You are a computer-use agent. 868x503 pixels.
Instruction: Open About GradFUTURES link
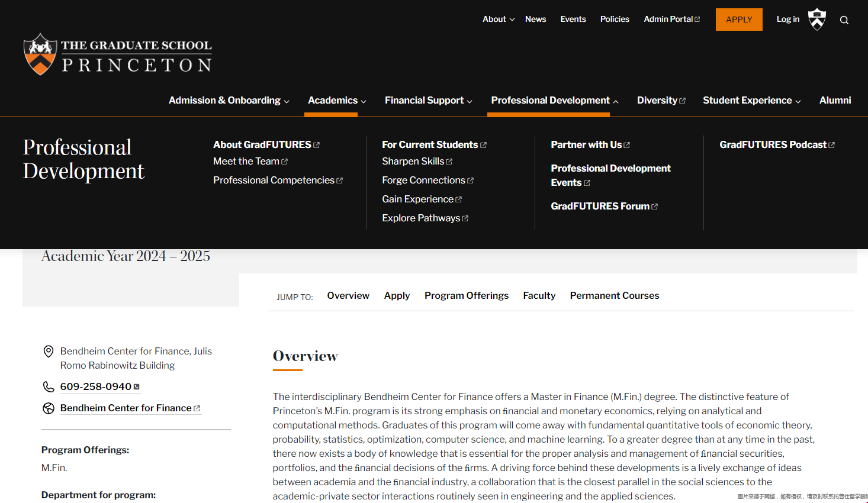click(266, 145)
